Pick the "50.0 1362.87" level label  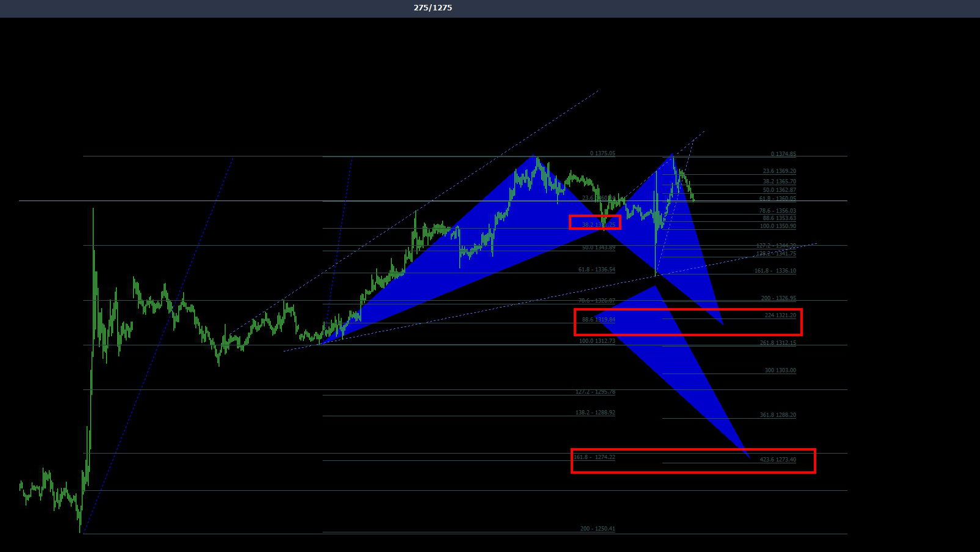click(x=779, y=190)
